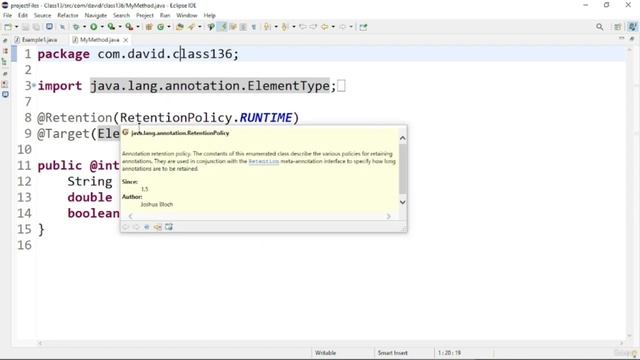The image size is (640, 360).
Task: Click Show in Javadoc View icon
Action: click(x=147, y=227)
